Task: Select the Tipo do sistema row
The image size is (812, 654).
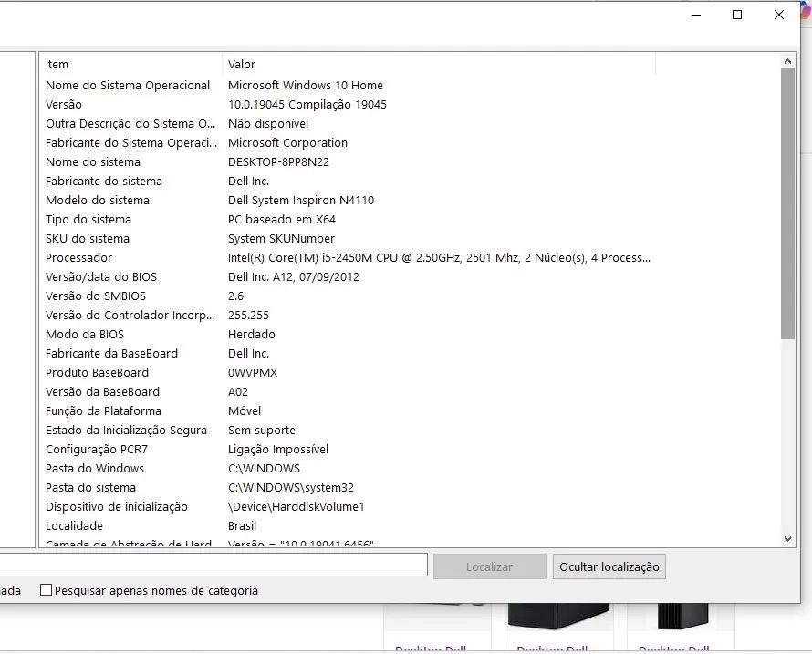Action: tap(347, 219)
